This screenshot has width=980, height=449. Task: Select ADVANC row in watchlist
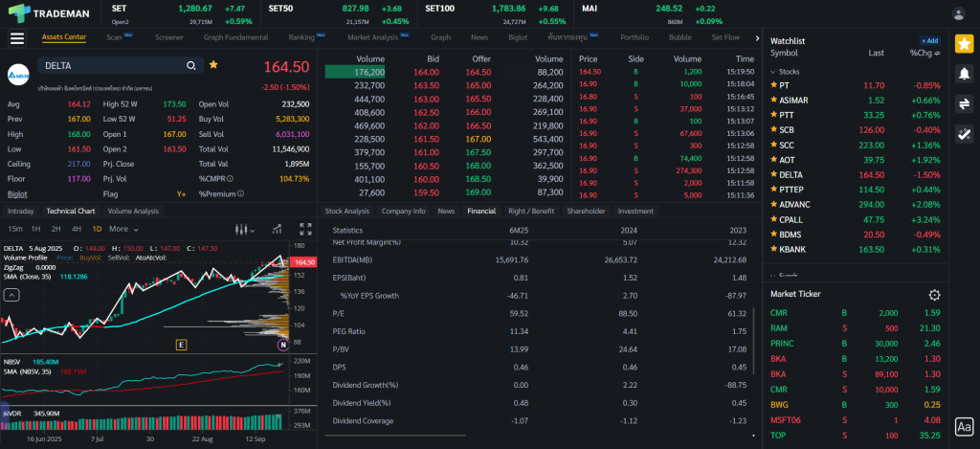click(855, 205)
